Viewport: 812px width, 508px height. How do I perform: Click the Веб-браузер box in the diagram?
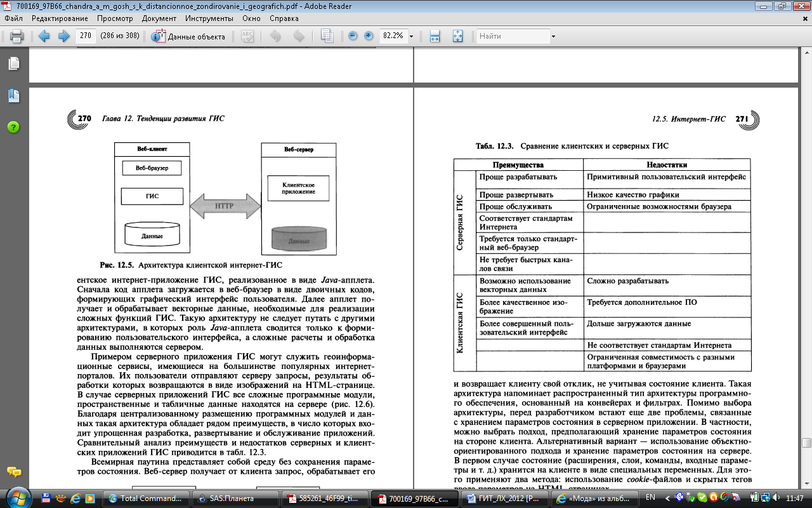(x=152, y=168)
